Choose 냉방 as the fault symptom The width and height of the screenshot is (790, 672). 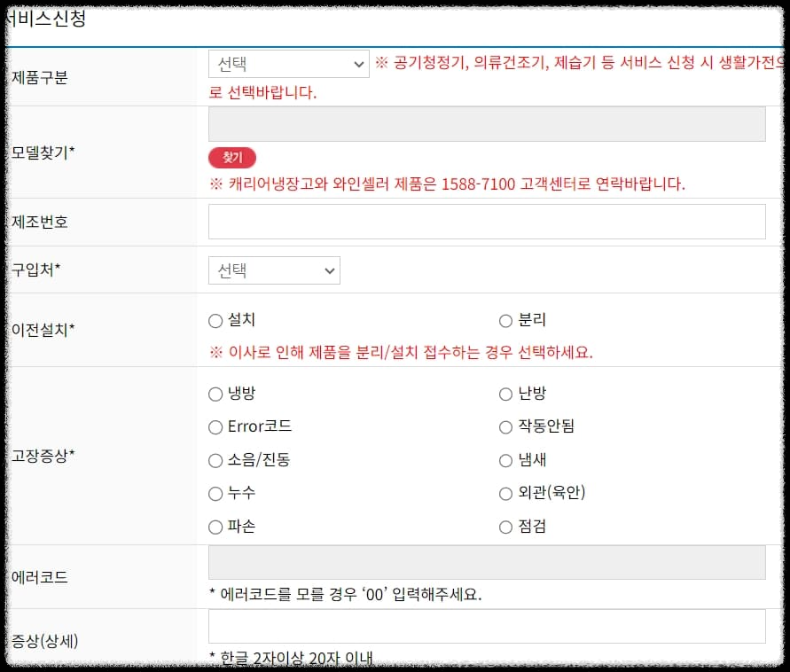coord(215,393)
